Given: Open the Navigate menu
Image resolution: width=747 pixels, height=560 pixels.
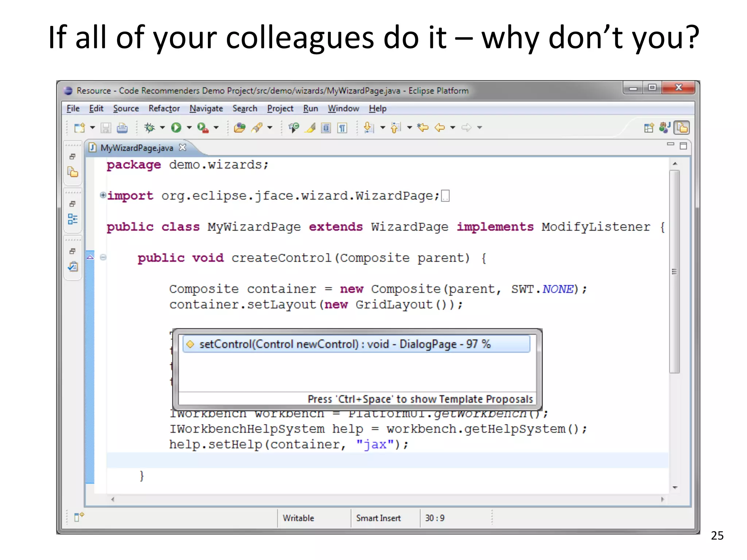Looking at the screenshot, I should tap(206, 109).
